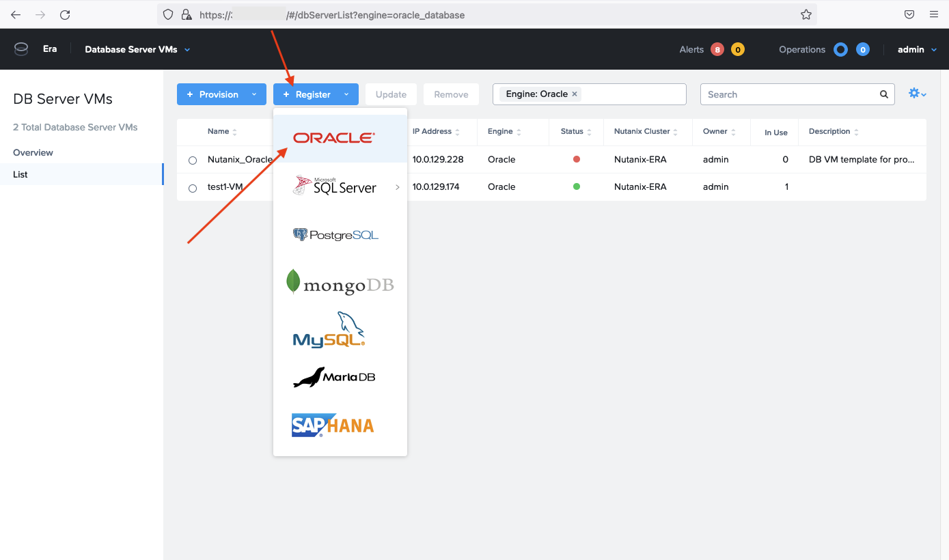
Task: Choose MySQL in the Register menu
Action: [x=340, y=330]
